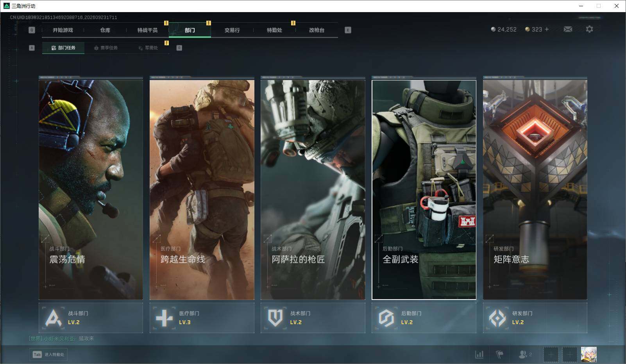The width and height of the screenshot is (626, 364).
Task: Minimize the 三角洲行动 window
Action: pyautogui.click(x=581, y=6)
